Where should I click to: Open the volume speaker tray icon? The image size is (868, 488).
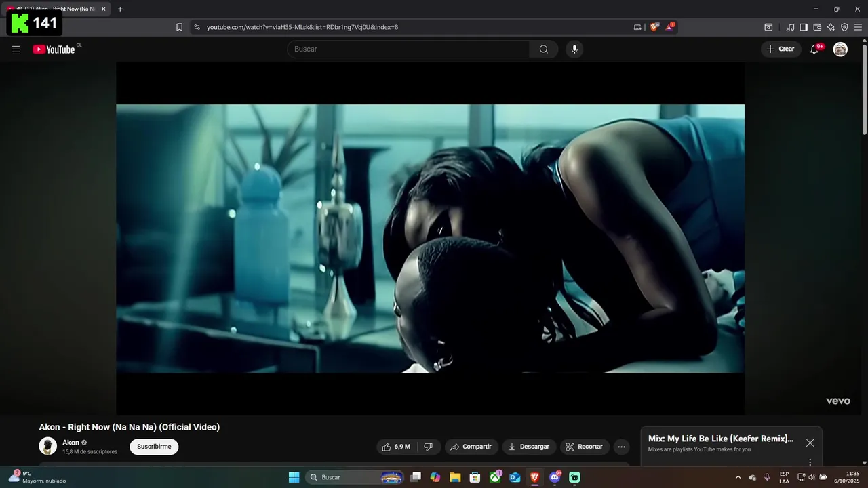[x=812, y=477]
